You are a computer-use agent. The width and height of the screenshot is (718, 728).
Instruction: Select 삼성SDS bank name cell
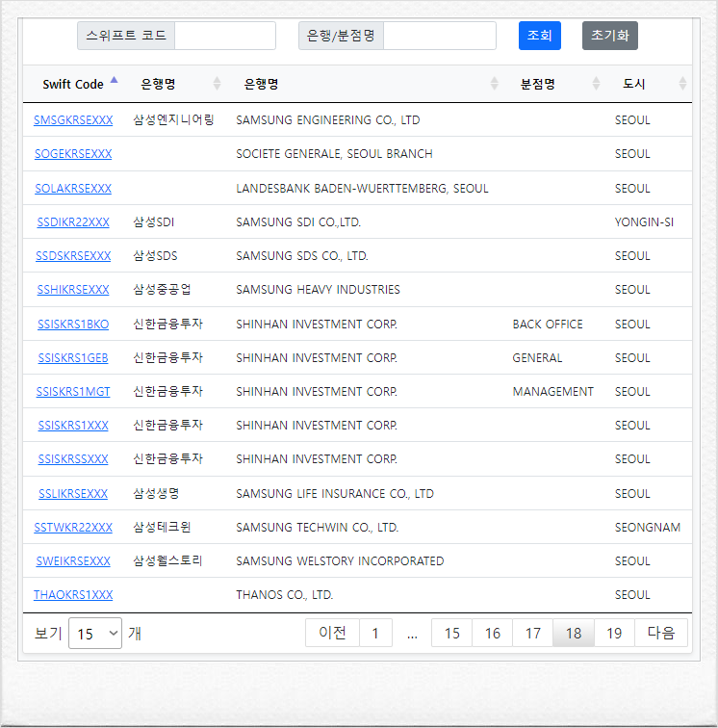click(156, 256)
